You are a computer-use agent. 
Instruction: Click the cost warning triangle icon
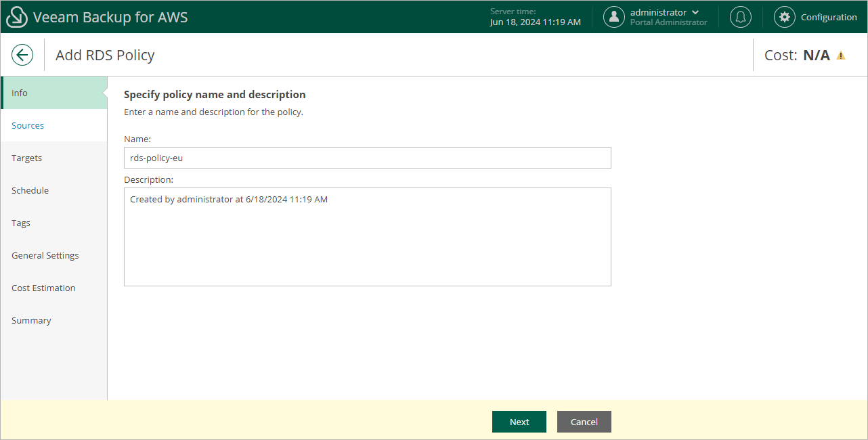[x=841, y=56]
